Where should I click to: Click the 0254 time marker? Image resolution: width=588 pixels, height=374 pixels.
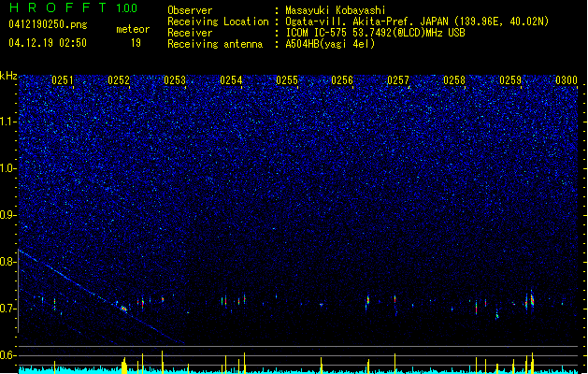coord(231,80)
